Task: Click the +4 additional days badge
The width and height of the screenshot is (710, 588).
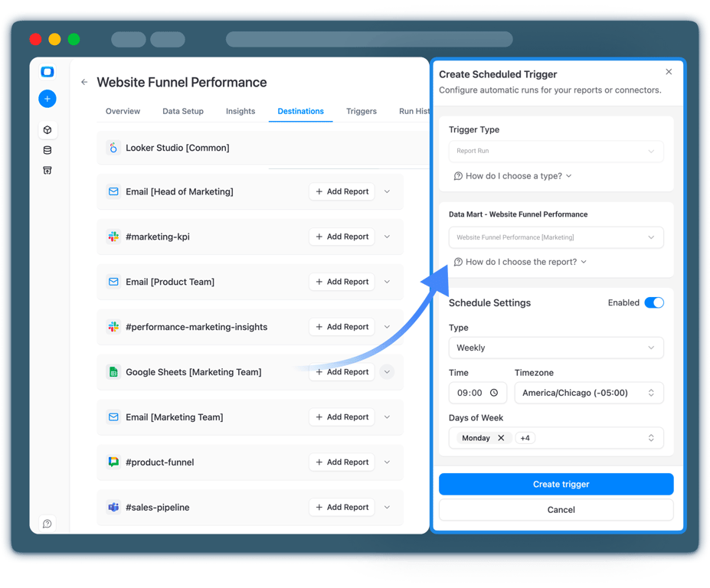Action: (525, 438)
